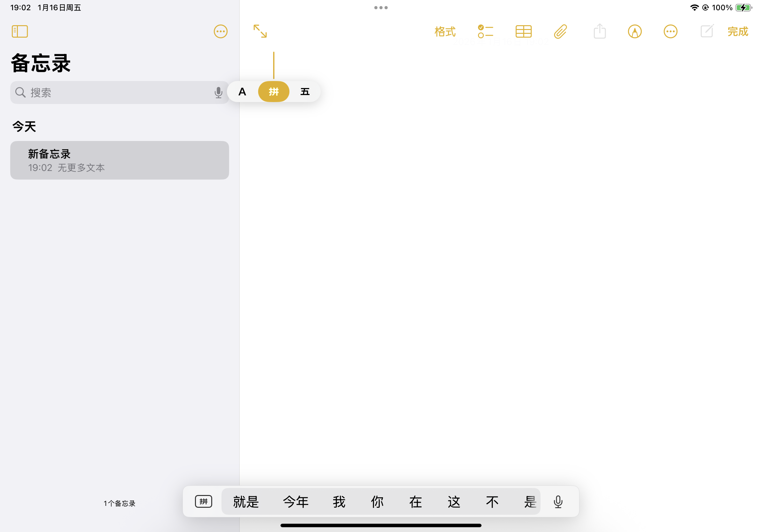Insert a table into the note
Viewport: 762px width, 532px height.
pos(523,32)
